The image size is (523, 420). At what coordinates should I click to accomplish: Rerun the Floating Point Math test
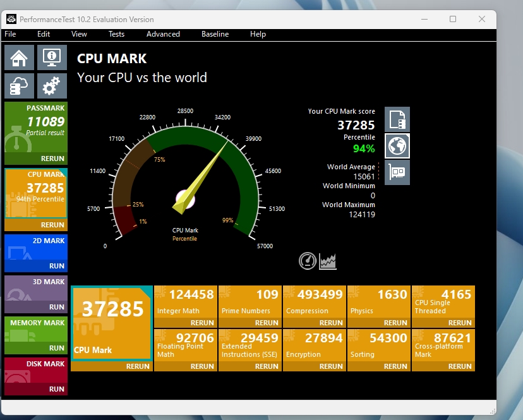coord(186,366)
